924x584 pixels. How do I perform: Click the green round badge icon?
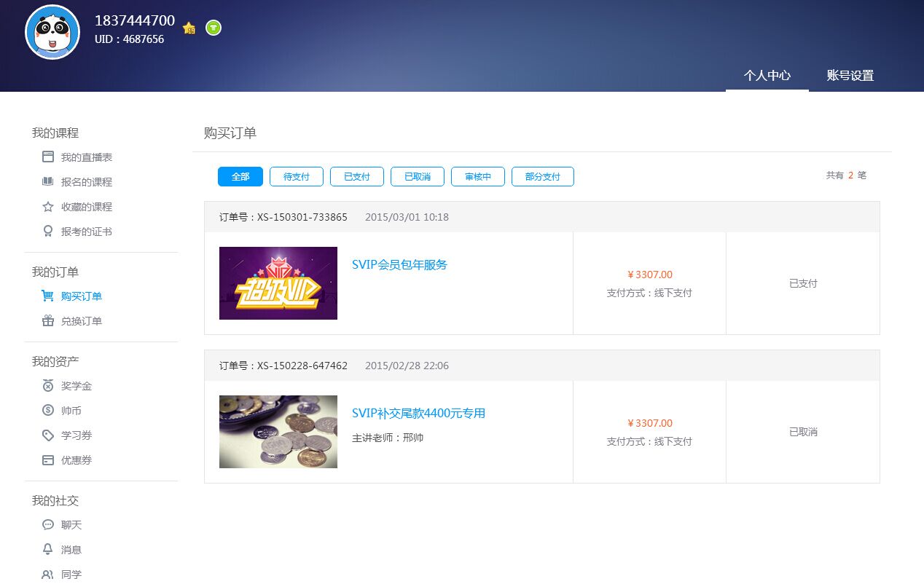214,28
